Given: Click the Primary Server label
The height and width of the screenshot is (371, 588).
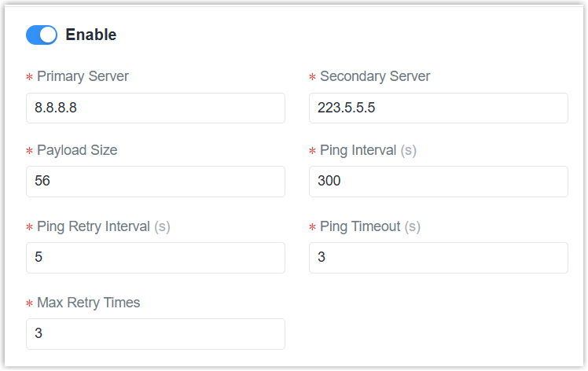Looking at the screenshot, I should [x=83, y=76].
